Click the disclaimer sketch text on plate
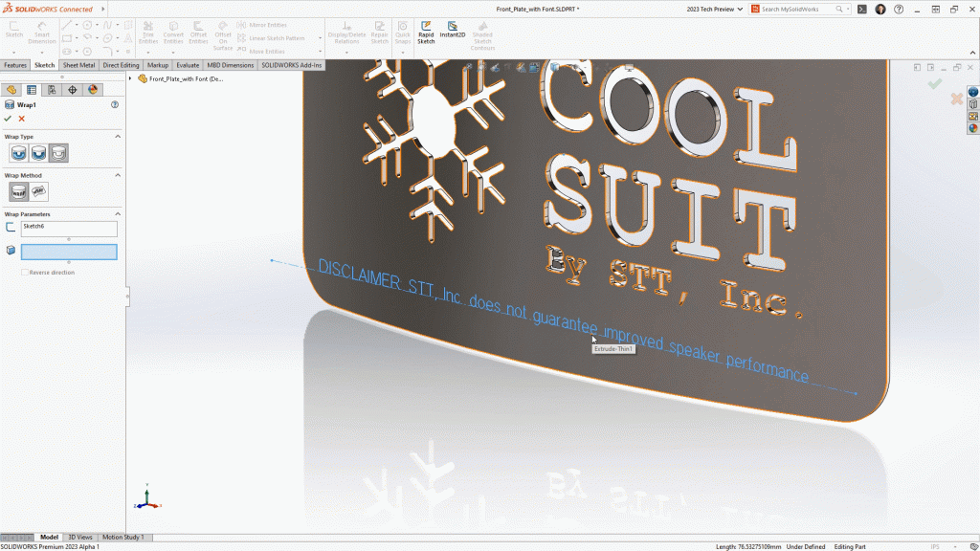This screenshot has height=551, width=980. coord(563,320)
